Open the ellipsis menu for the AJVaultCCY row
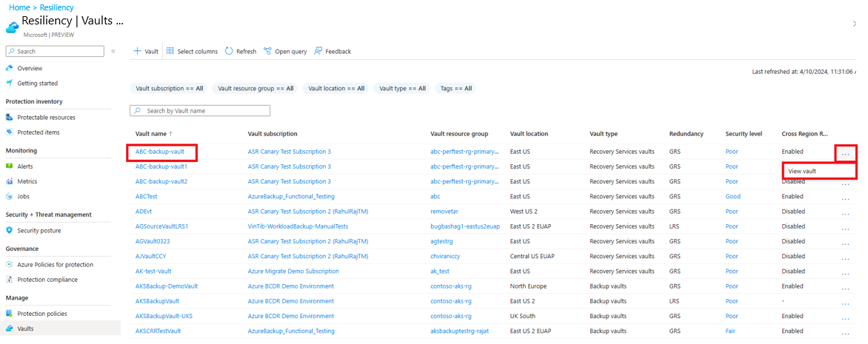 tap(845, 258)
